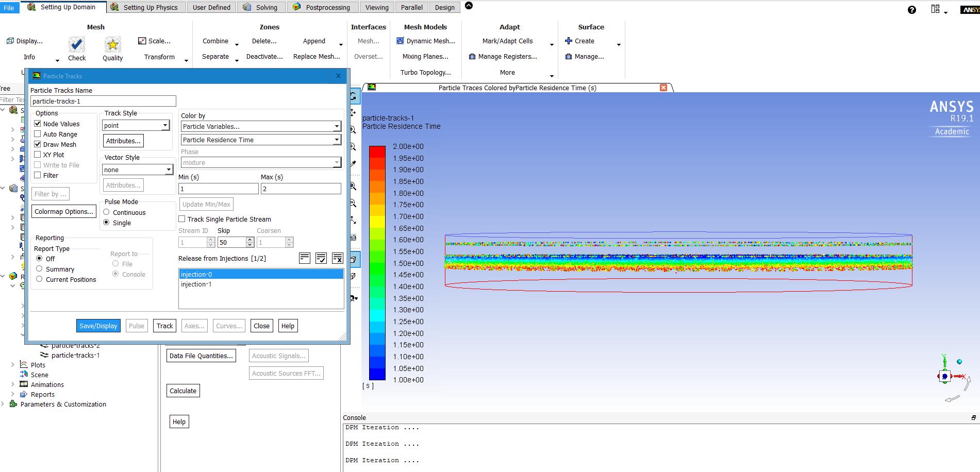
Task: Switch to Solving tab
Action: point(261,7)
